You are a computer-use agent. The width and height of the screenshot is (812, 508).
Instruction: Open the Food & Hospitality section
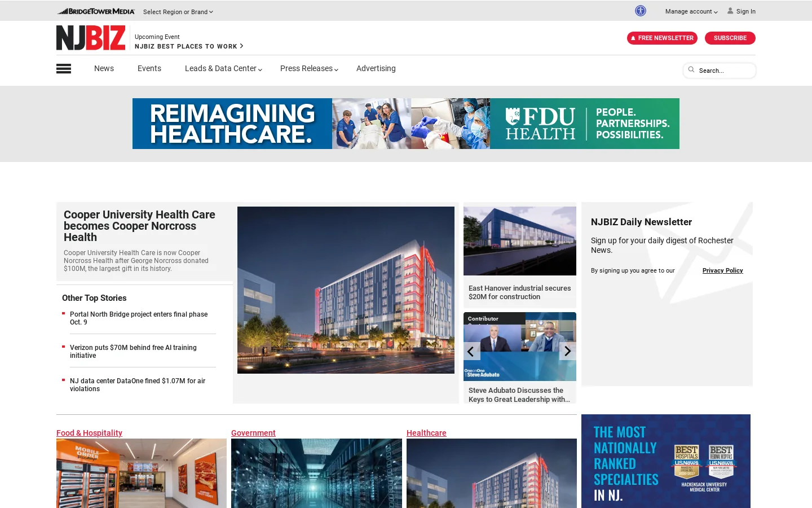tap(89, 433)
